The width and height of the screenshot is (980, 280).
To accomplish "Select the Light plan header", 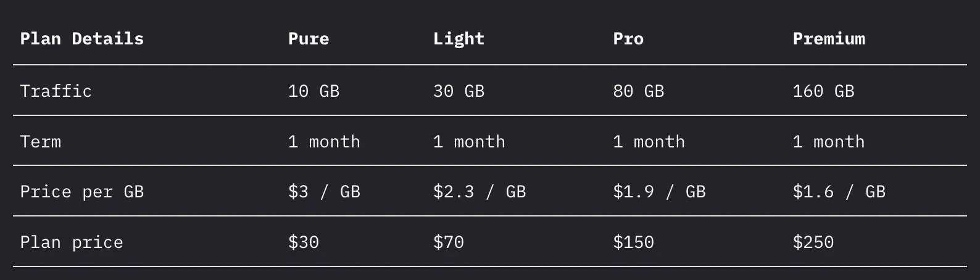I will point(459,39).
